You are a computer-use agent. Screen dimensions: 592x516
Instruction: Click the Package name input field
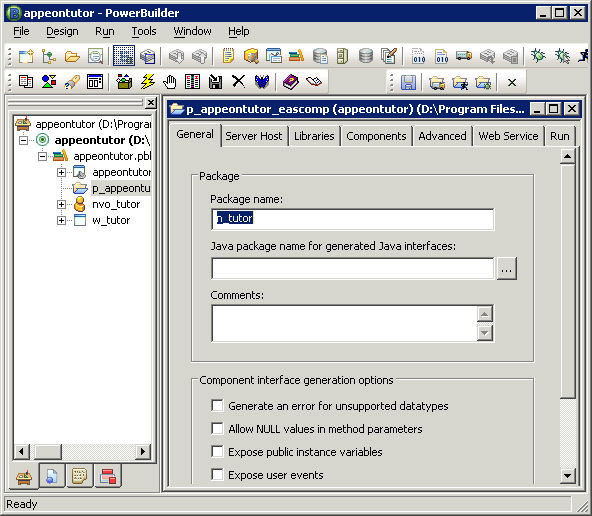(353, 219)
